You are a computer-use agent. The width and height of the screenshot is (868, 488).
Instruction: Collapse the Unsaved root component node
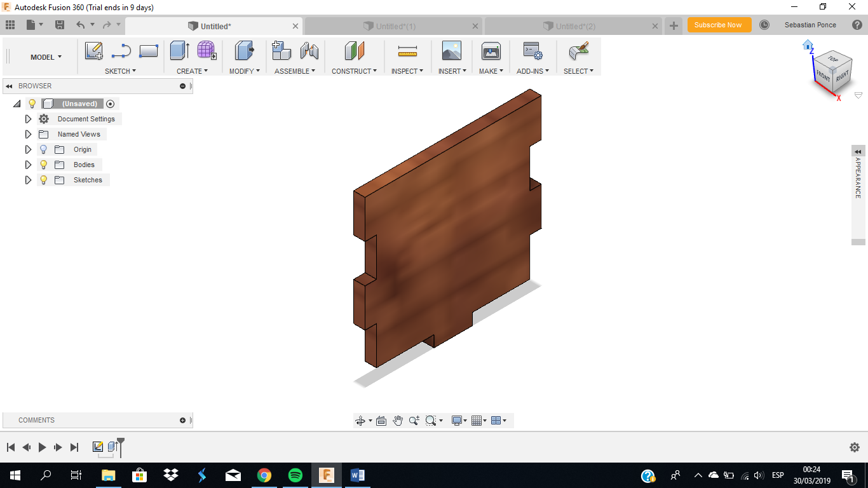(x=17, y=104)
